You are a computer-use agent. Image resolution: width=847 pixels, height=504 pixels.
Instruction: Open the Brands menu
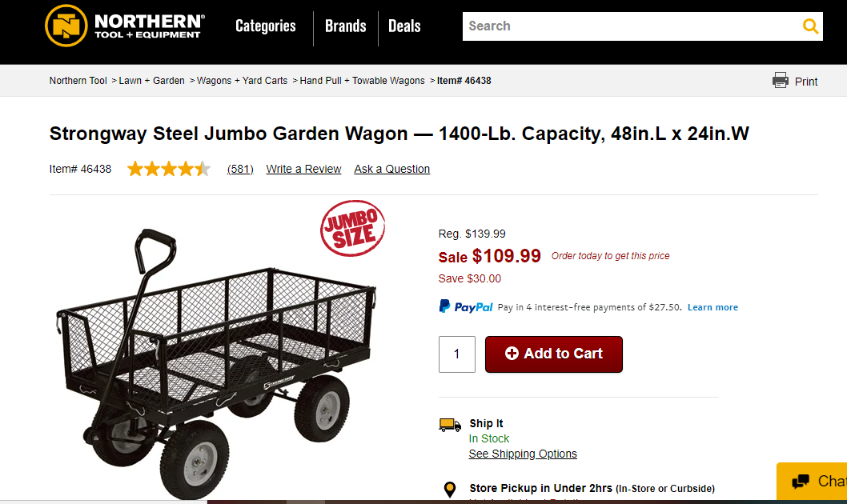point(345,26)
